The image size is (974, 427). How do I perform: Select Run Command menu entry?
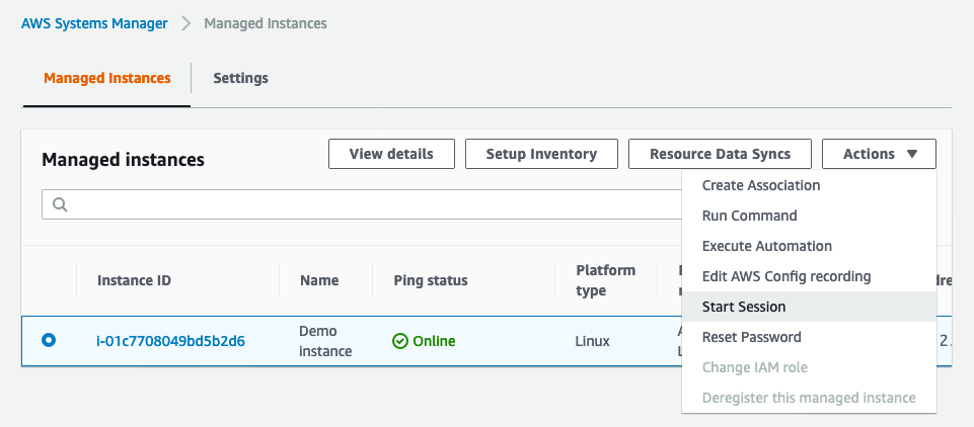coord(749,216)
